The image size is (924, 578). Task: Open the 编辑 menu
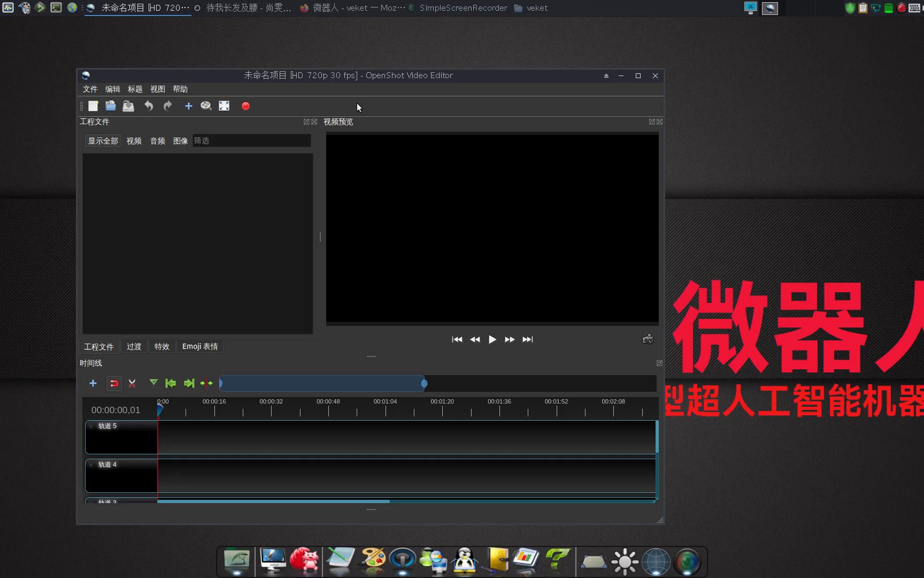coord(112,89)
